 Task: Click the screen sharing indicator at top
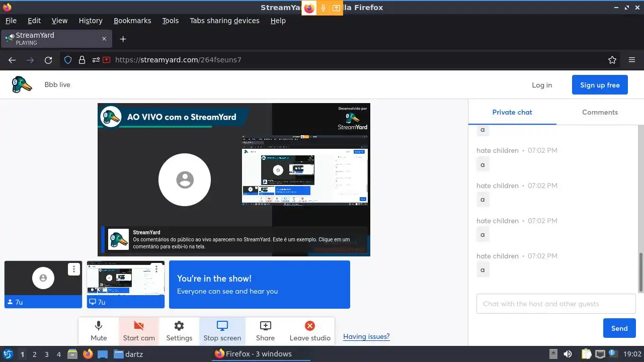pyautogui.click(x=336, y=8)
